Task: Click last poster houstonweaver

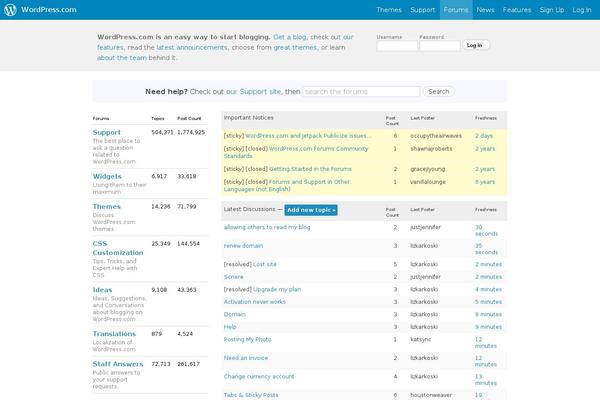Action: click(431, 395)
